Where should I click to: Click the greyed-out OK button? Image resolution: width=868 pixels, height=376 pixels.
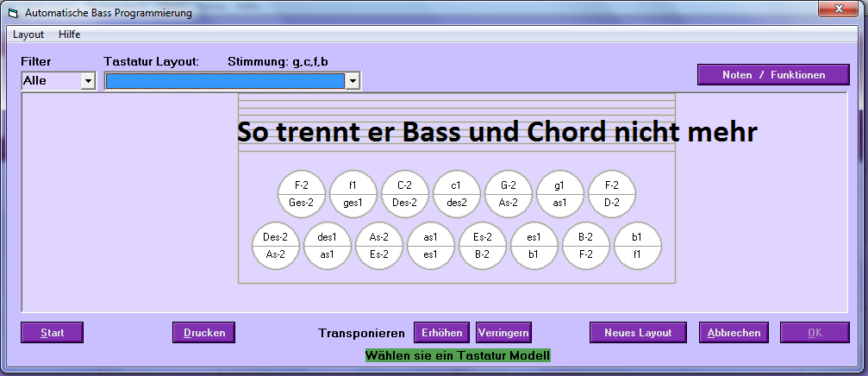click(x=815, y=333)
